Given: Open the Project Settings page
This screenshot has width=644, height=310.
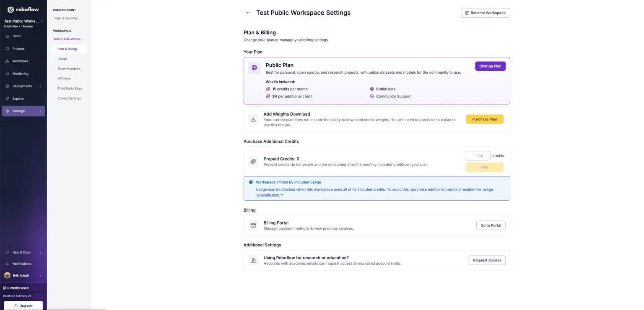Looking at the screenshot, I should [x=69, y=98].
